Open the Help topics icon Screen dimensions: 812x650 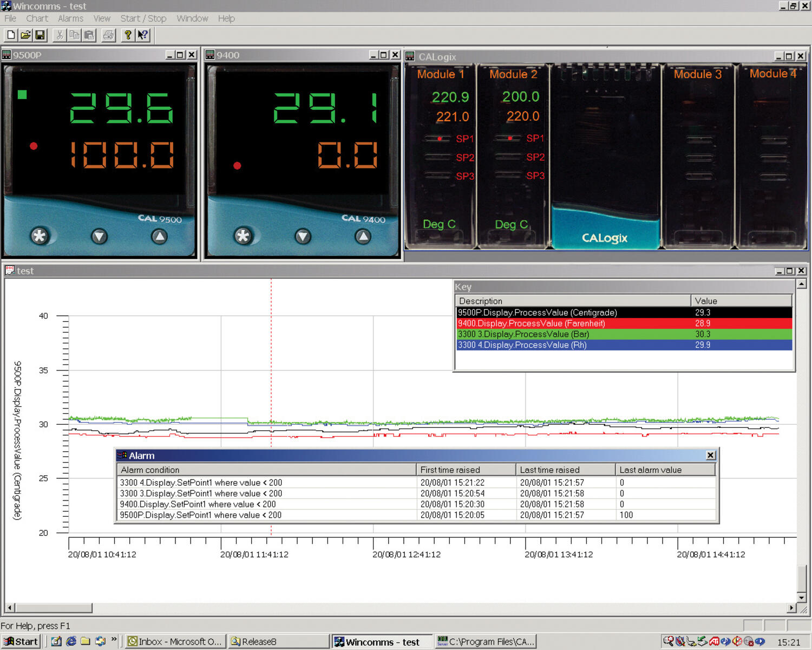(x=128, y=35)
